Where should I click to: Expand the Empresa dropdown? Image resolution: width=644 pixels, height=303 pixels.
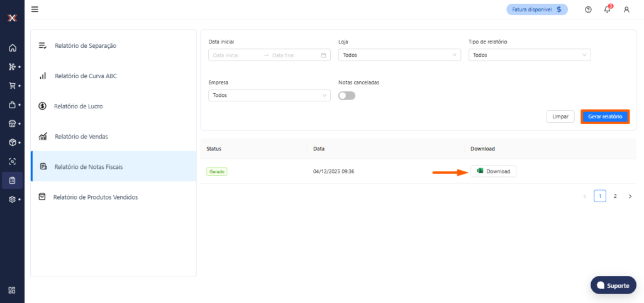click(x=269, y=95)
